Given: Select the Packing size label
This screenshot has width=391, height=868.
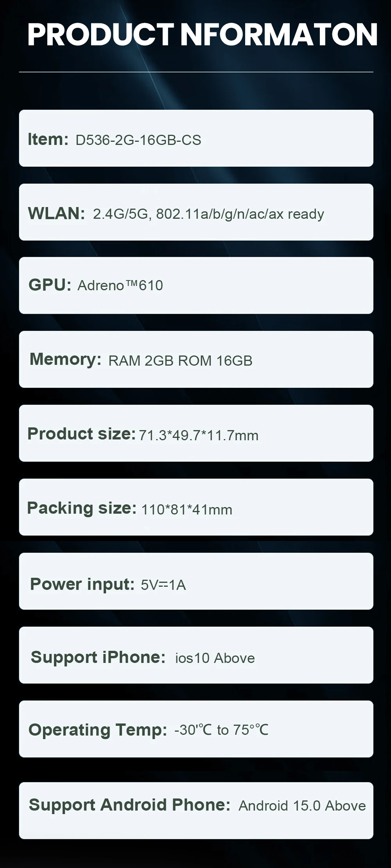Looking at the screenshot, I should coord(82,508).
